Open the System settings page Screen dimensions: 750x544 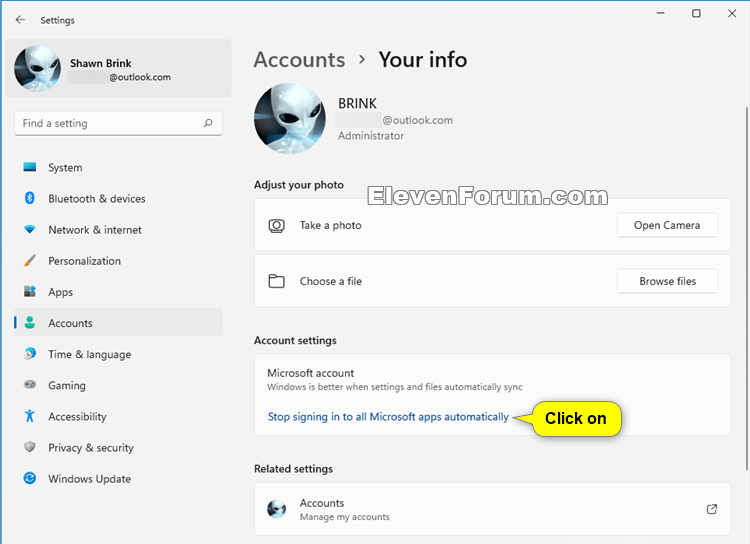tap(118, 167)
